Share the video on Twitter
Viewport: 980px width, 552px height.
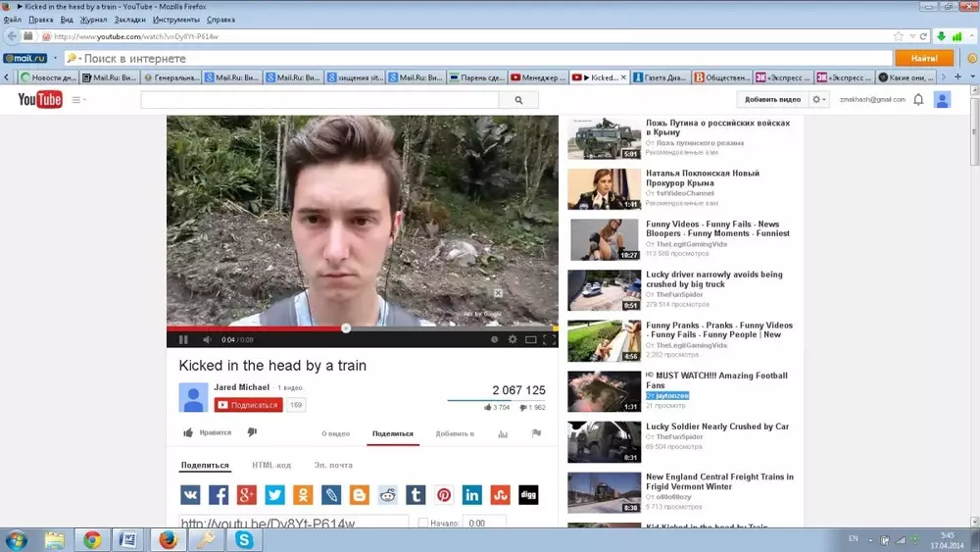[x=274, y=495]
